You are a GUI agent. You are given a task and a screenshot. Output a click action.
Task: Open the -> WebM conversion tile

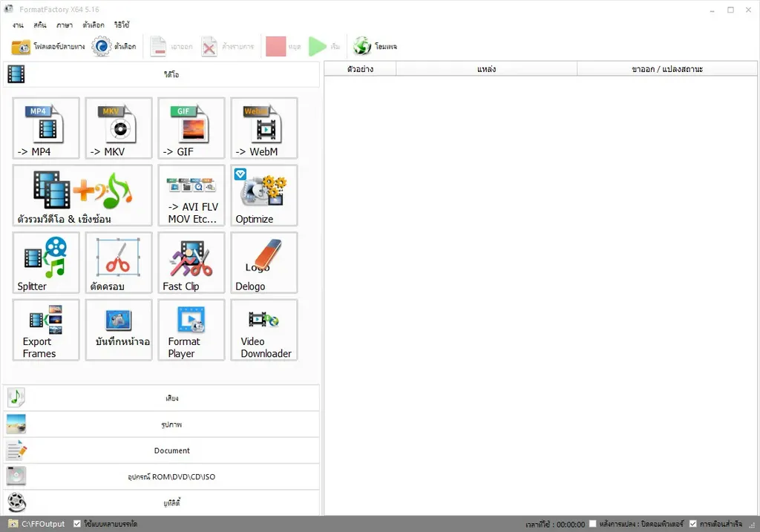point(264,128)
